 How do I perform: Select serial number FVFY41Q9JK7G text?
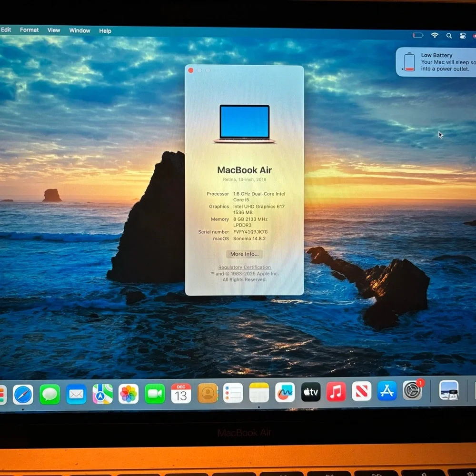tap(250, 232)
